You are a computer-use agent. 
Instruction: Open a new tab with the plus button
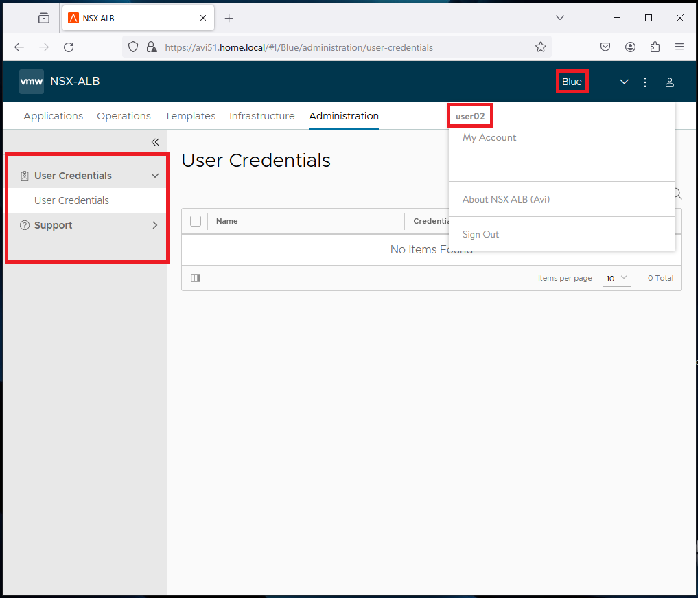pyautogui.click(x=229, y=19)
